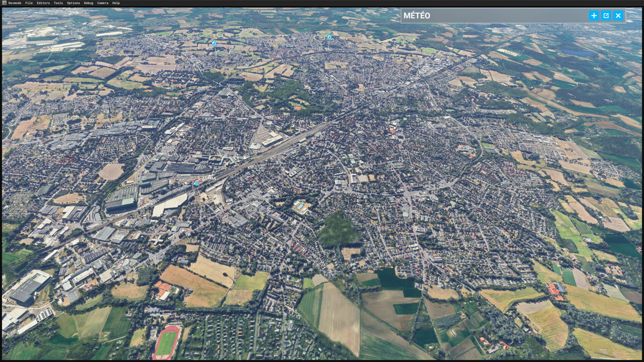Click the plus icon in Météo panel
This screenshot has height=362, width=644.
pyautogui.click(x=594, y=15)
